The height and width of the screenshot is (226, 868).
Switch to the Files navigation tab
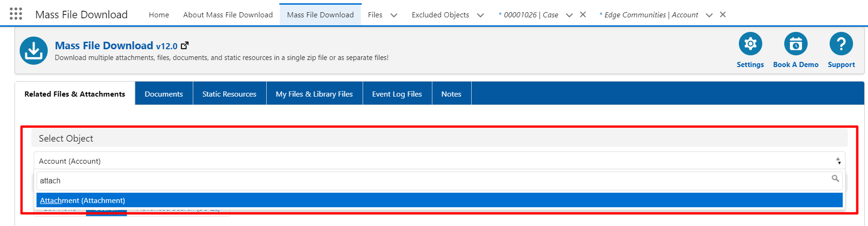click(375, 15)
